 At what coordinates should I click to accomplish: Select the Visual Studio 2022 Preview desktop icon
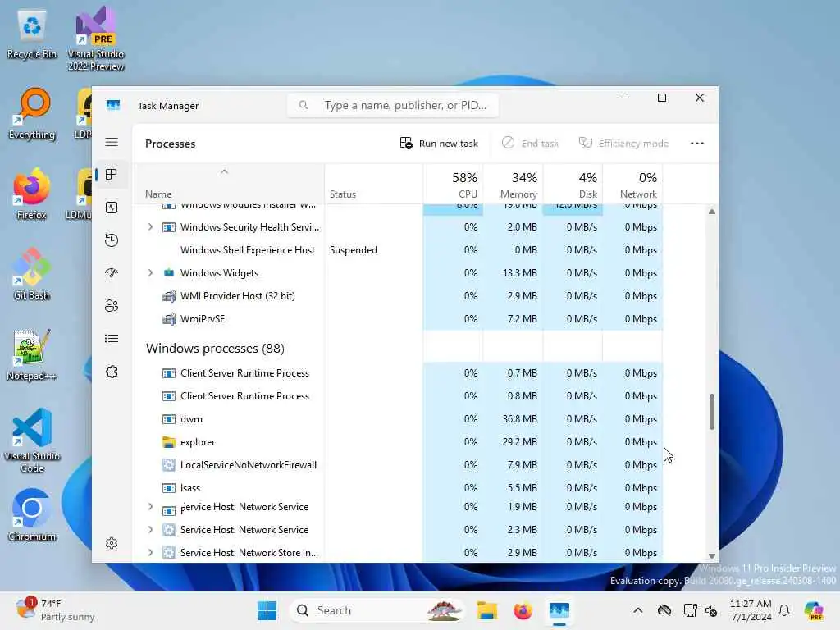(x=96, y=39)
